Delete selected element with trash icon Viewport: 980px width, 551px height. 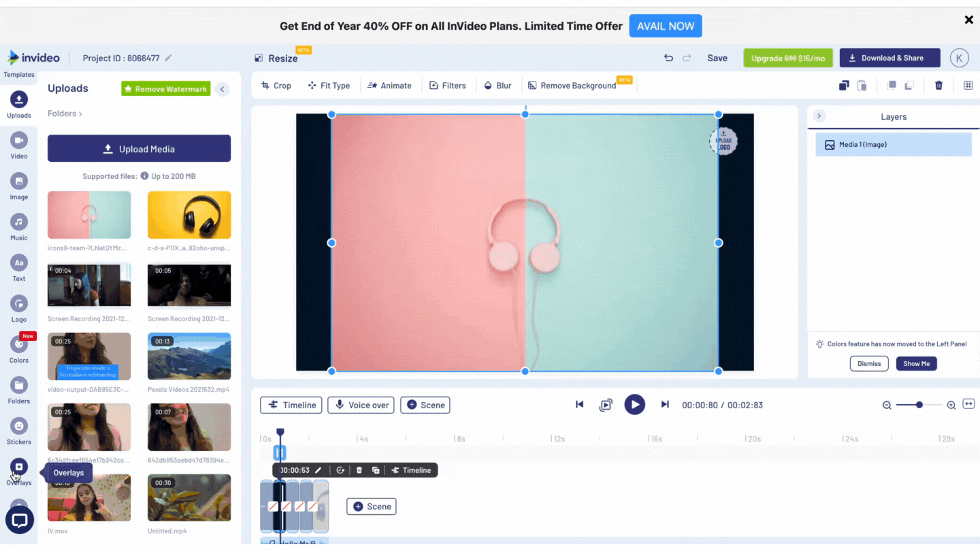(x=938, y=86)
